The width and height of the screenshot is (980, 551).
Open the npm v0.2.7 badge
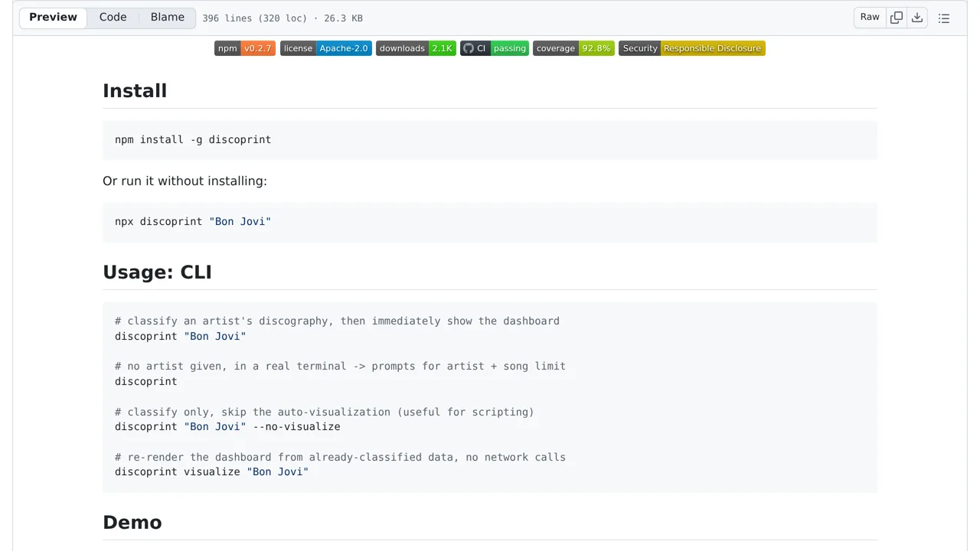pos(245,48)
